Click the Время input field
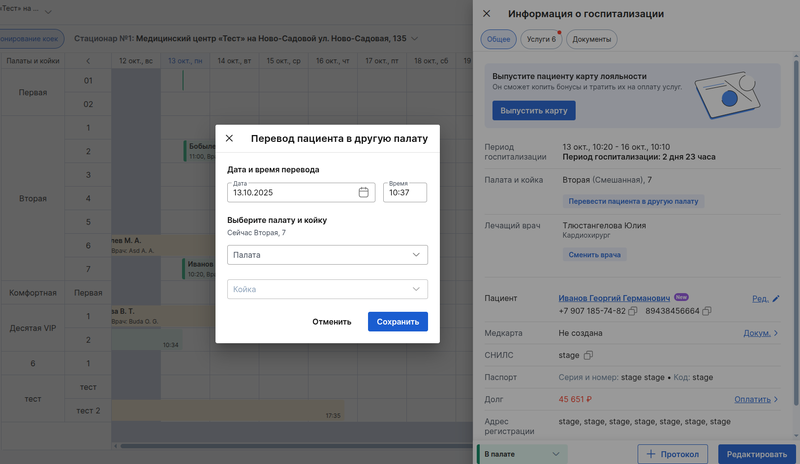This screenshot has width=800, height=464. pyautogui.click(x=405, y=193)
